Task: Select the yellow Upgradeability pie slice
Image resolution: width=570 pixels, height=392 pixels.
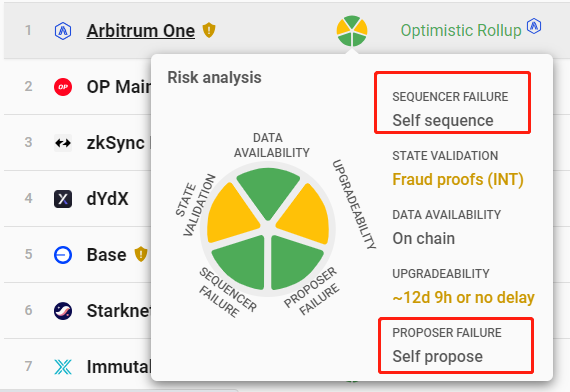Action: (306, 215)
